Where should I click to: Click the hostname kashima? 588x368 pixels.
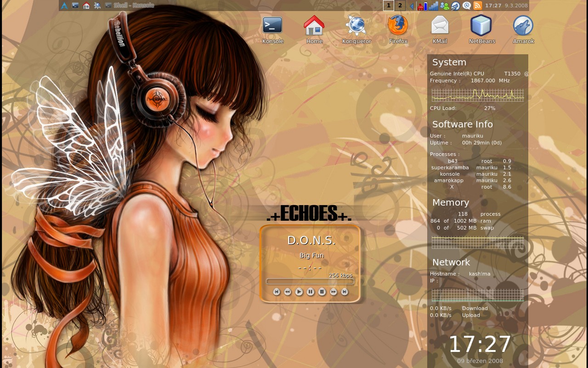tap(480, 274)
